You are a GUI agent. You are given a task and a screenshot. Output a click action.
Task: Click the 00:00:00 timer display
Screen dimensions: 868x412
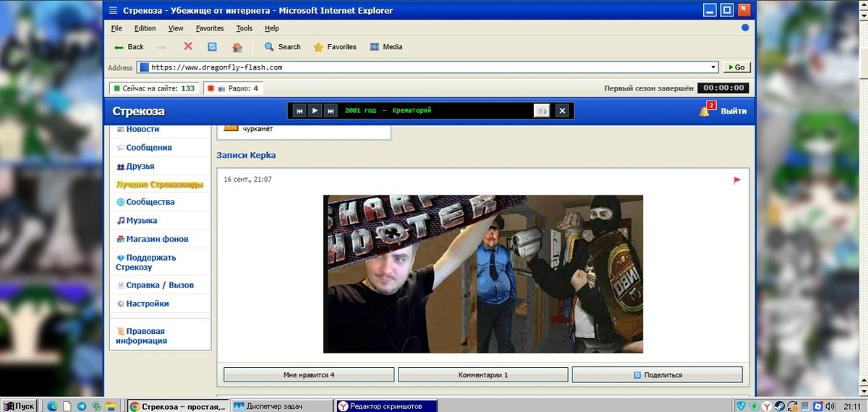coord(723,88)
